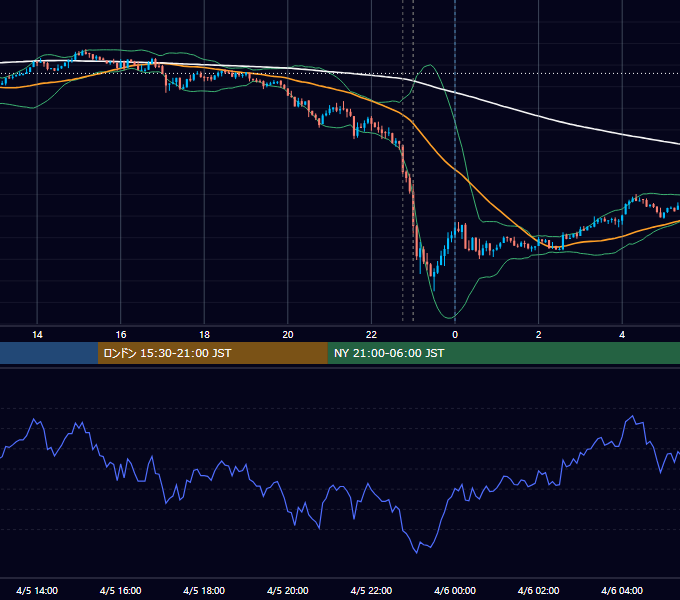
Task: Click the '18' time axis label
Action: tap(204, 335)
